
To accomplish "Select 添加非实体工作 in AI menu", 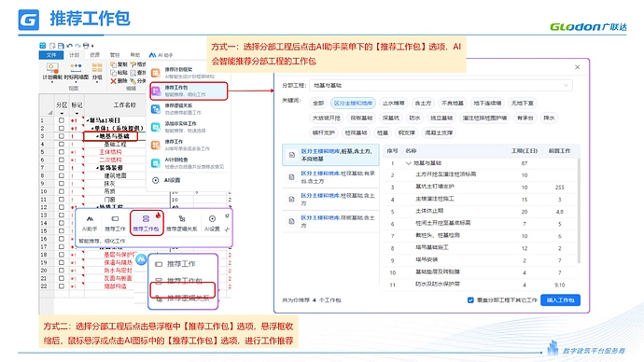I will (189, 127).
